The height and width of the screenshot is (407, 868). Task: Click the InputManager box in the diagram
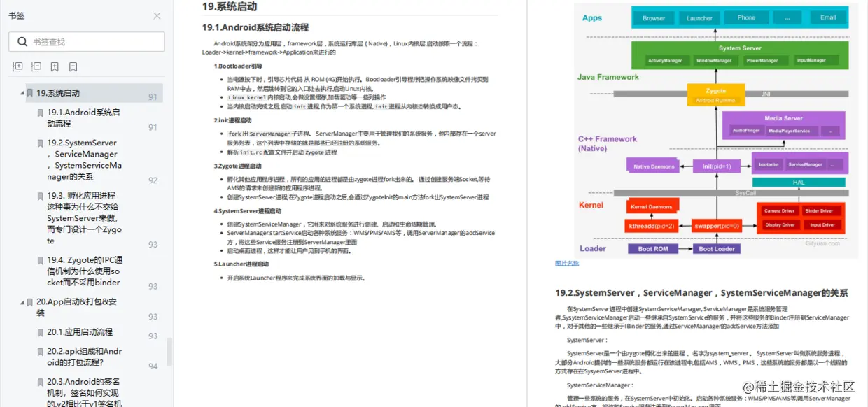point(811,61)
